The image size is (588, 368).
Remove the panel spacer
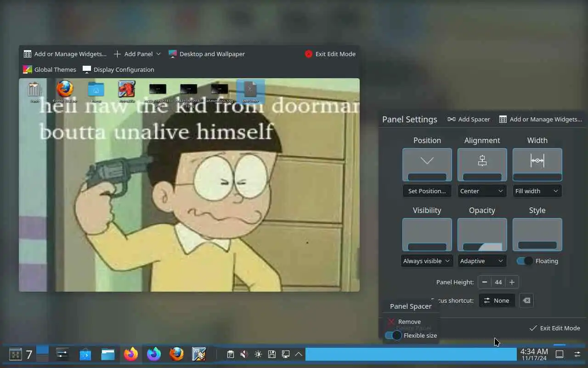coord(404,322)
